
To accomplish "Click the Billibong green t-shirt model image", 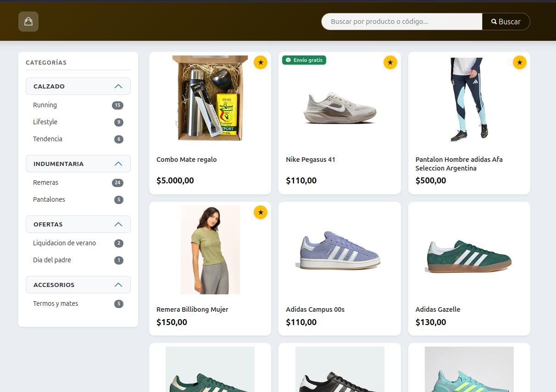I will click(x=210, y=250).
